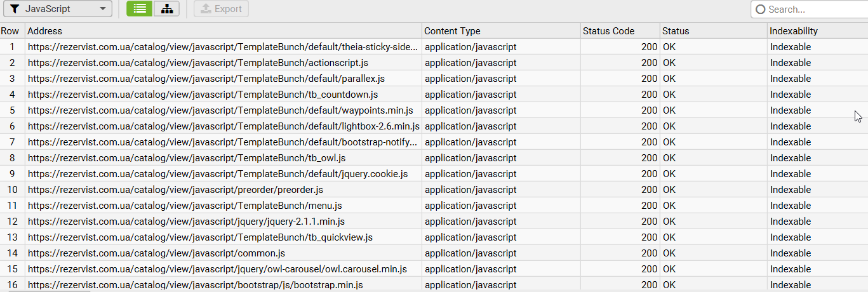
Task: Sort by Status Code column
Action: coord(608,30)
